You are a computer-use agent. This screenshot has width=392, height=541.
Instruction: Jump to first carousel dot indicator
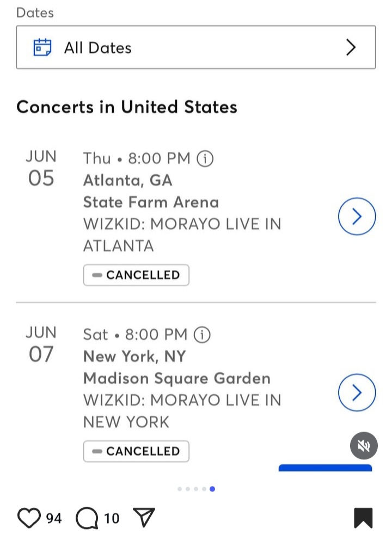180,489
